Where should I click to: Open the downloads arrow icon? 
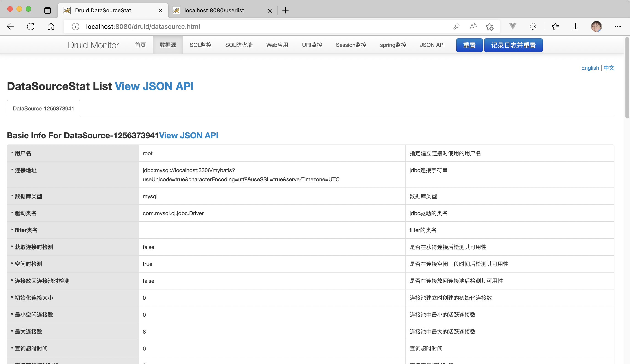(575, 27)
